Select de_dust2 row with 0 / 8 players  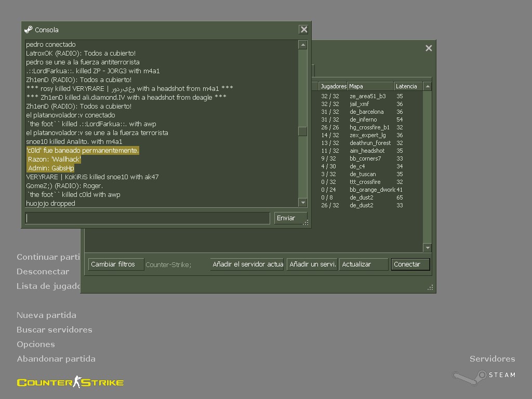367,198
